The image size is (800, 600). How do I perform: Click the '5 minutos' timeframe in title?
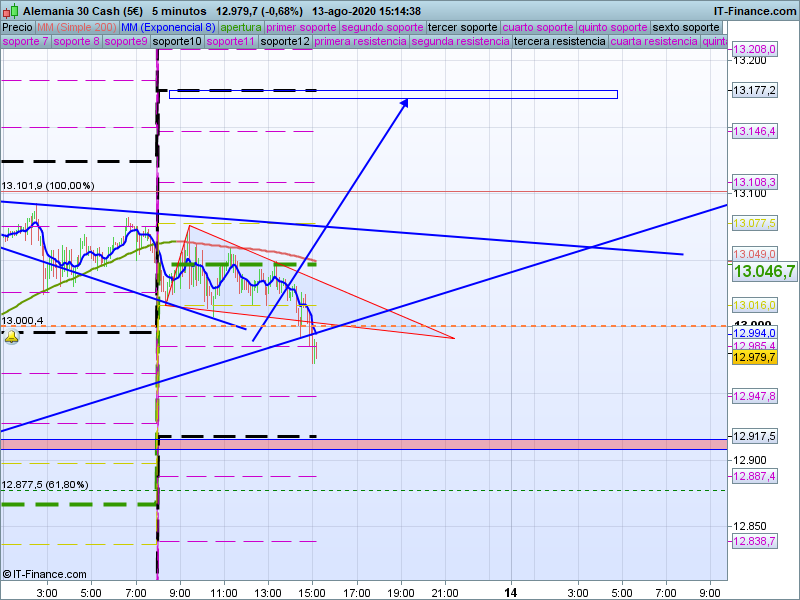coord(180,10)
